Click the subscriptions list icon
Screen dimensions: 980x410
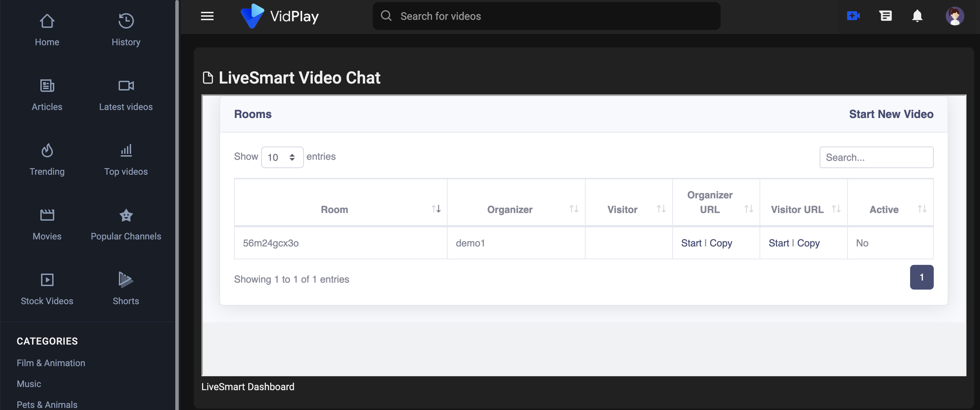tap(886, 16)
